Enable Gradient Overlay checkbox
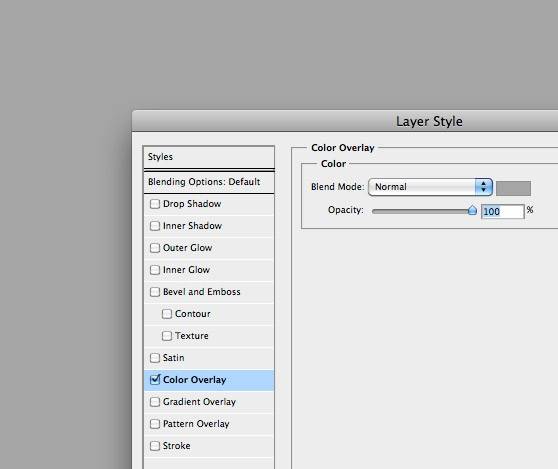The height and width of the screenshot is (469, 558). pos(155,402)
